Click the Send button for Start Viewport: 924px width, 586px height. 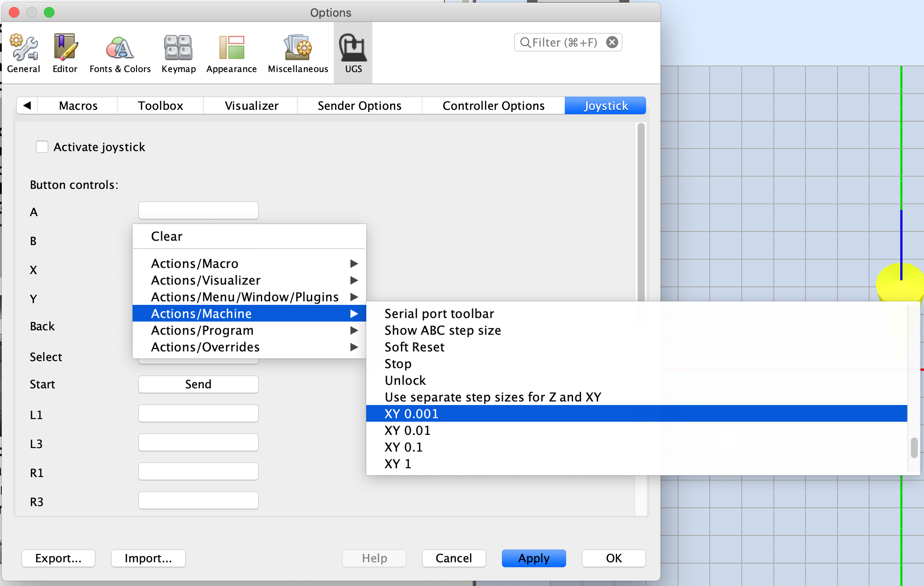click(x=198, y=384)
